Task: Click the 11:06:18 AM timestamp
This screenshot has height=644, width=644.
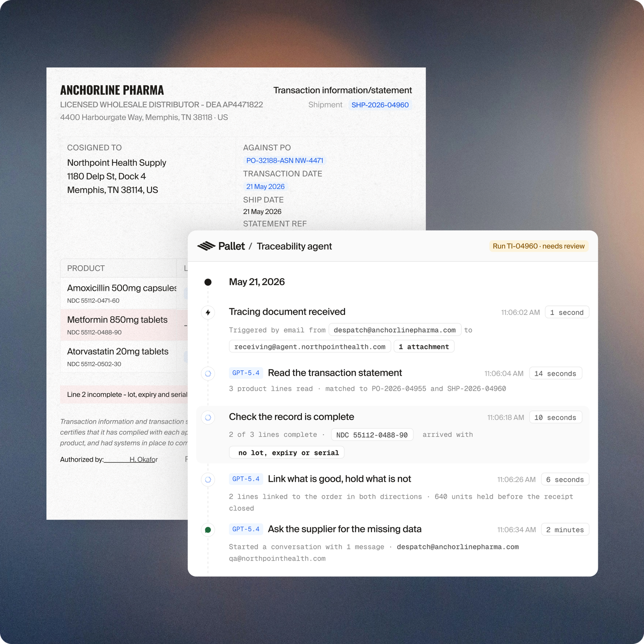Action: coord(506,417)
